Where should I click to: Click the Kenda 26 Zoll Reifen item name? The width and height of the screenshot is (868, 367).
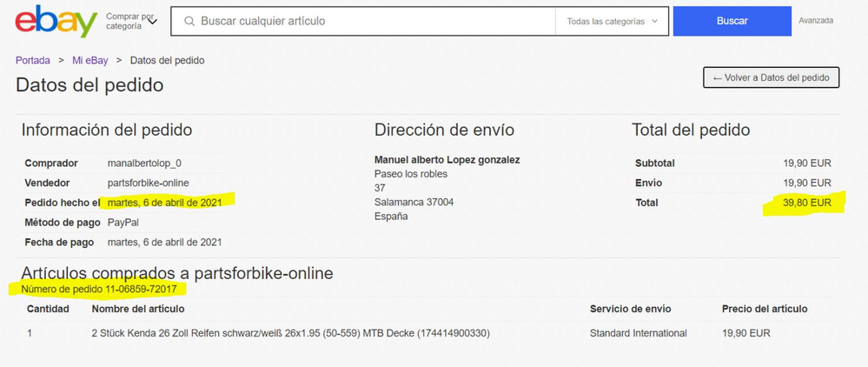click(x=290, y=334)
